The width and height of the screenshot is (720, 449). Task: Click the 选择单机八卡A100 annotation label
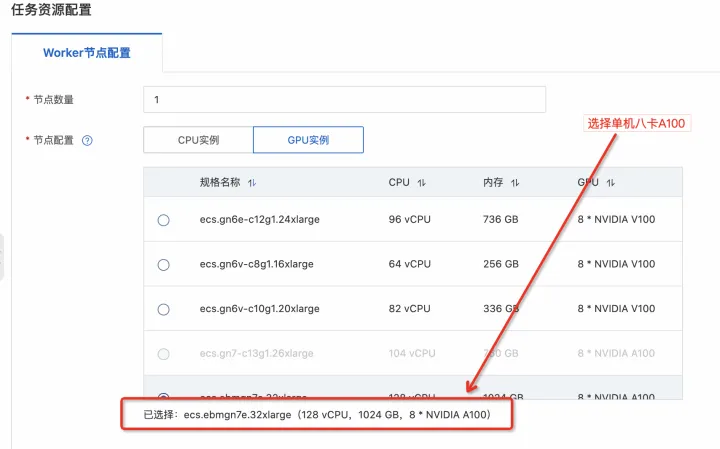coord(638,123)
